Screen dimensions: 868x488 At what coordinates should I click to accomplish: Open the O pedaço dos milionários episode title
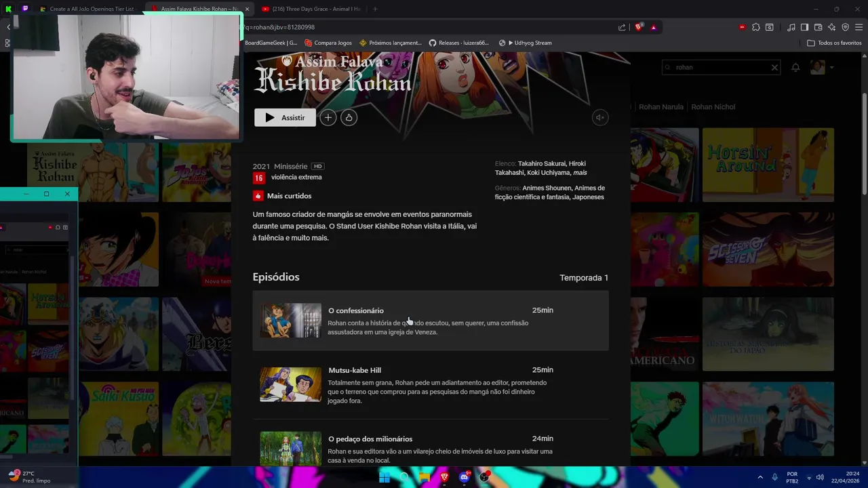370,439
